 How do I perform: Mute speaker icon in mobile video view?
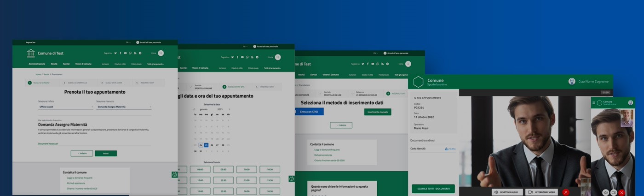606,192
